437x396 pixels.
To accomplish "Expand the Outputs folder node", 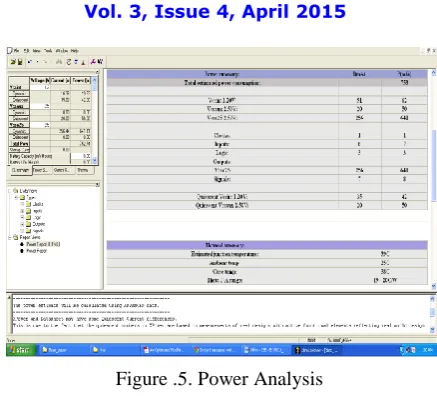I will 22,224.
